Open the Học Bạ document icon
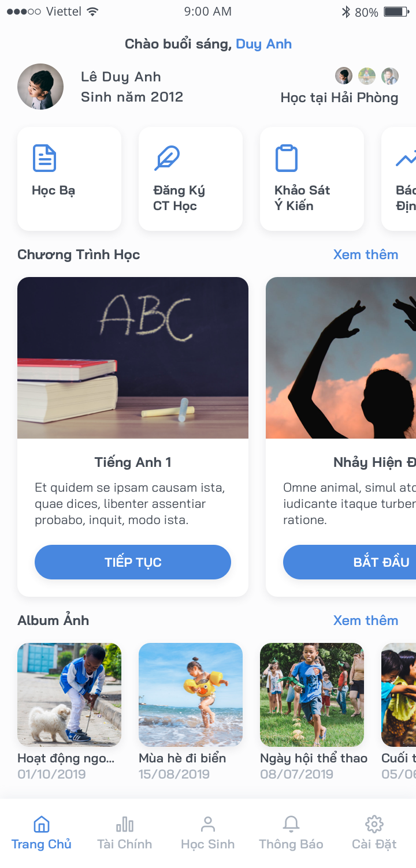416x868 pixels. click(44, 158)
